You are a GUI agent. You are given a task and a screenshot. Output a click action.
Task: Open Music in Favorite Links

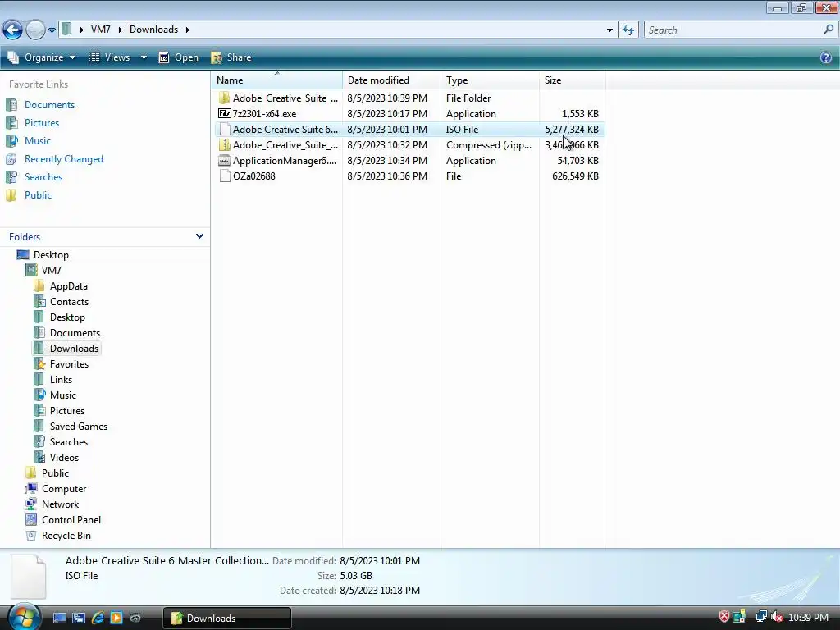(x=38, y=141)
